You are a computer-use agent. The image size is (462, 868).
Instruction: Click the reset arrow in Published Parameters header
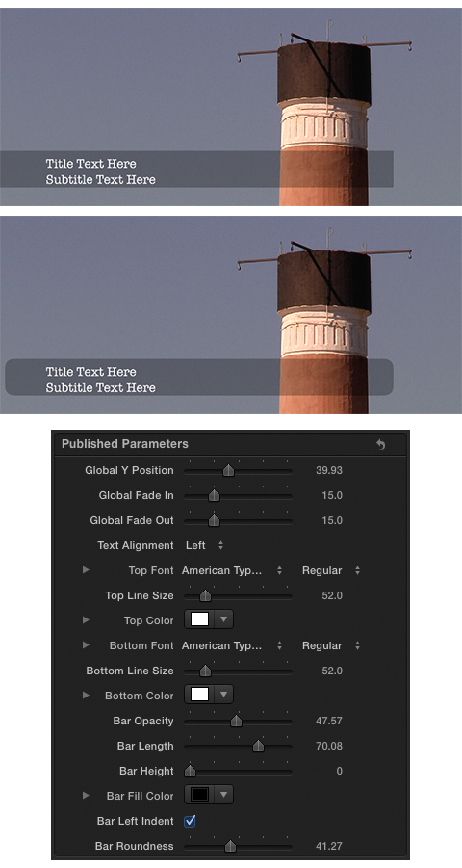[380, 444]
